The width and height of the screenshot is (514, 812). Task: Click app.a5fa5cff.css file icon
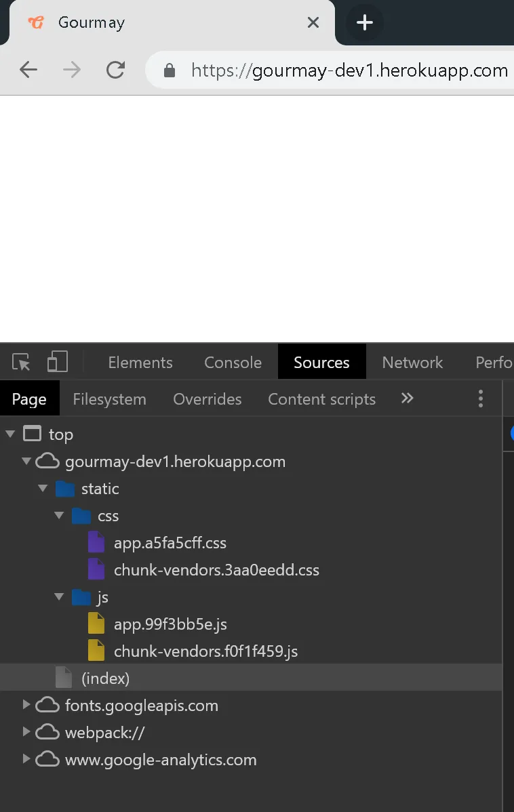point(96,542)
